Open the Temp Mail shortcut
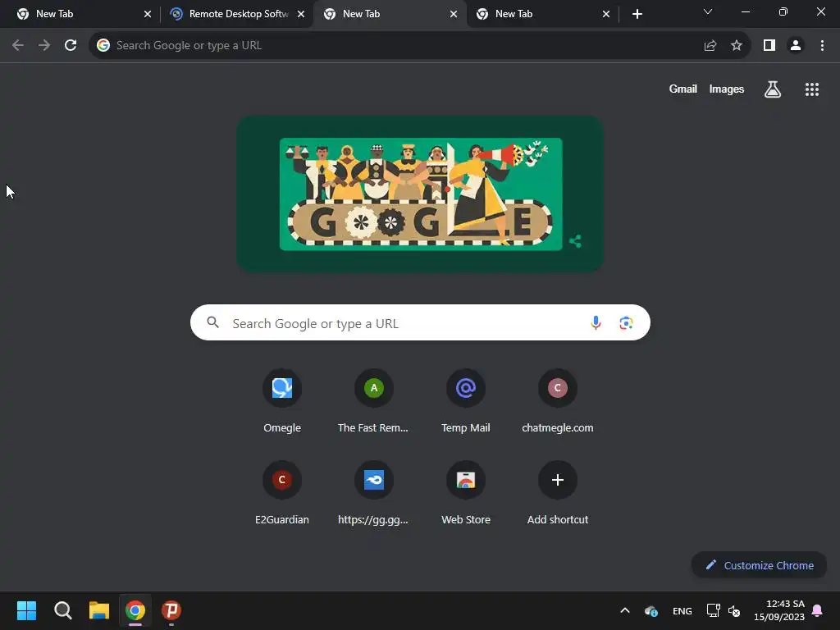Viewport: 840px width, 630px height. (466, 400)
